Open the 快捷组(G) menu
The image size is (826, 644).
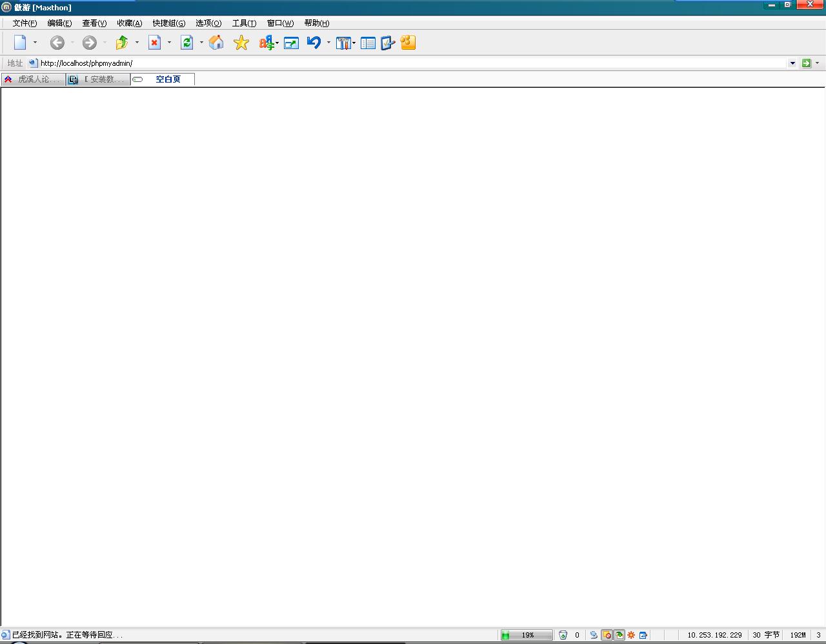click(168, 23)
